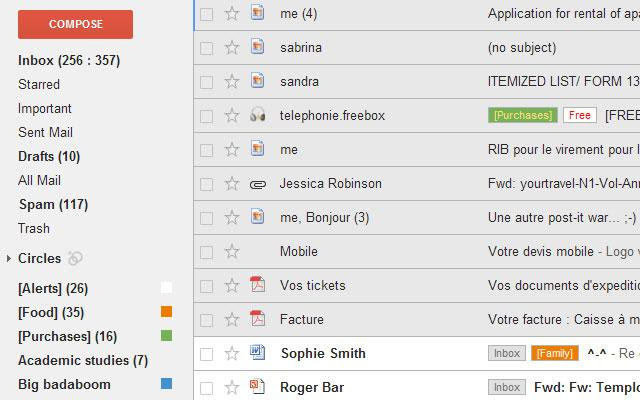Star the email from sabrina

[x=232, y=48]
